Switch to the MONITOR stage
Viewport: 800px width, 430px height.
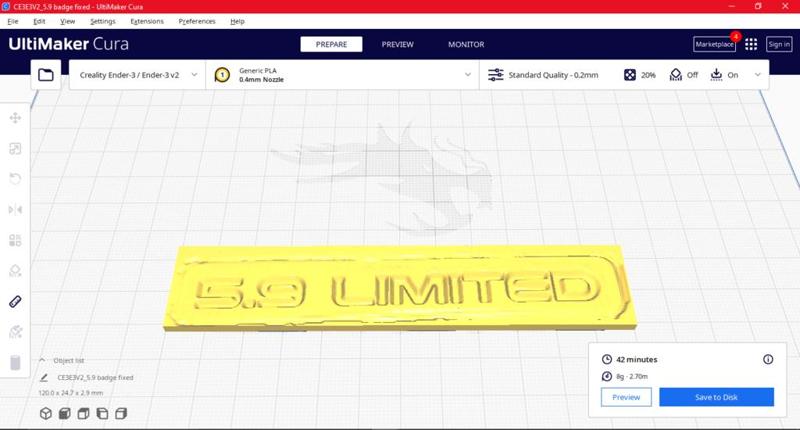(466, 44)
